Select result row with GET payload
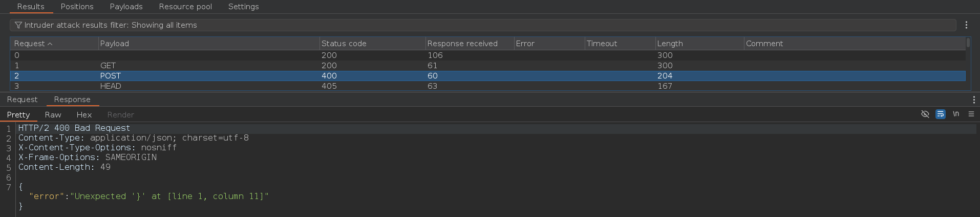The image size is (980, 217). (487, 66)
